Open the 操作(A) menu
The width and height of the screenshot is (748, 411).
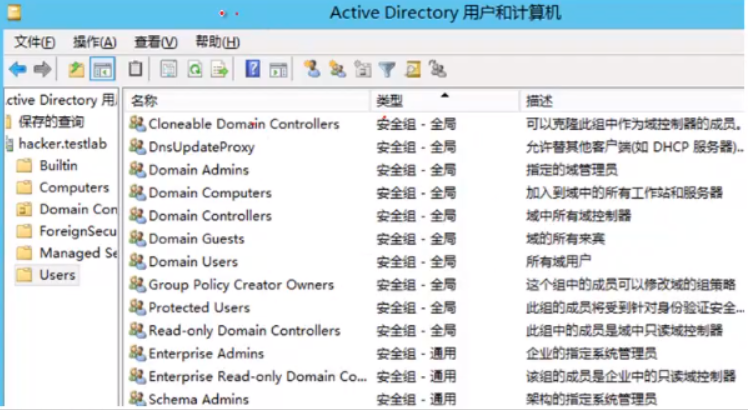[94, 42]
